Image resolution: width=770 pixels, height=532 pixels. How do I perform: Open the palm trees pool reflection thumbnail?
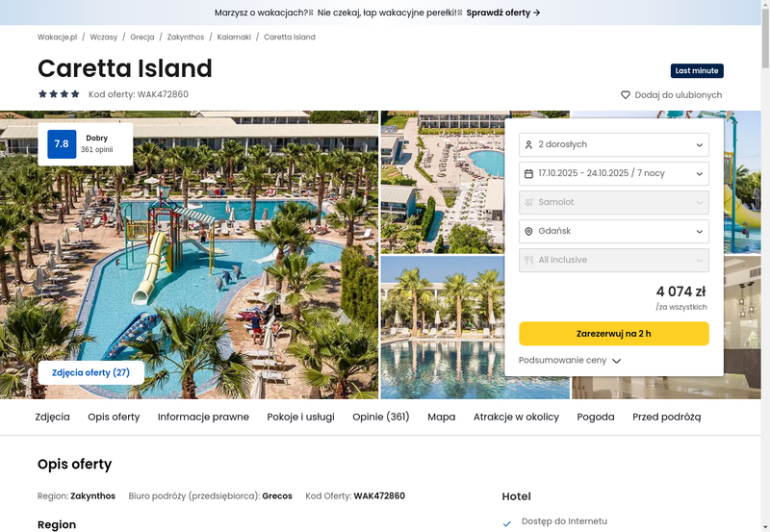coord(442,327)
